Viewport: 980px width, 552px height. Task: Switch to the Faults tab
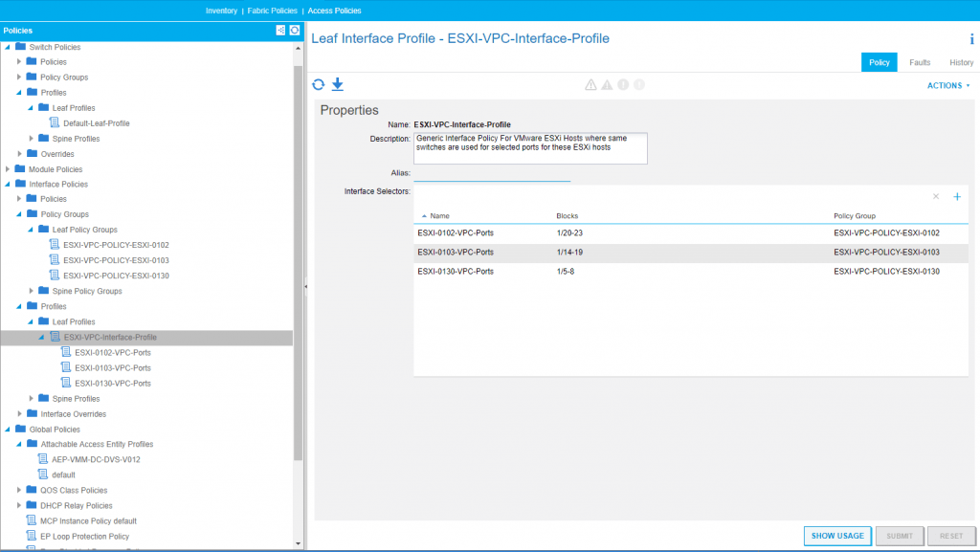919,62
